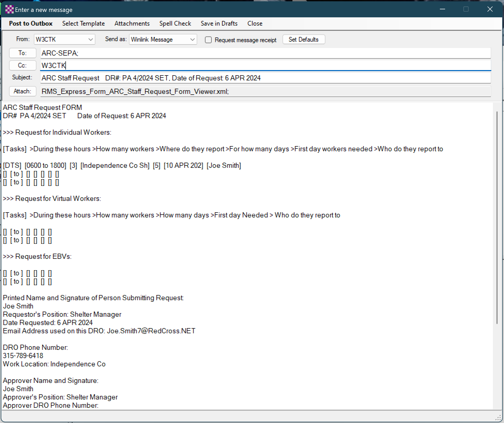504x423 pixels.
Task: Click the message body vertical scrollbar
Action: pyautogui.click(x=497, y=217)
